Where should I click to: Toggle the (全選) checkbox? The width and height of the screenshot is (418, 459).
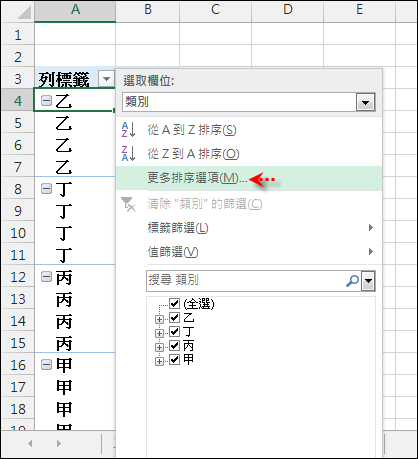coord(174,303)
